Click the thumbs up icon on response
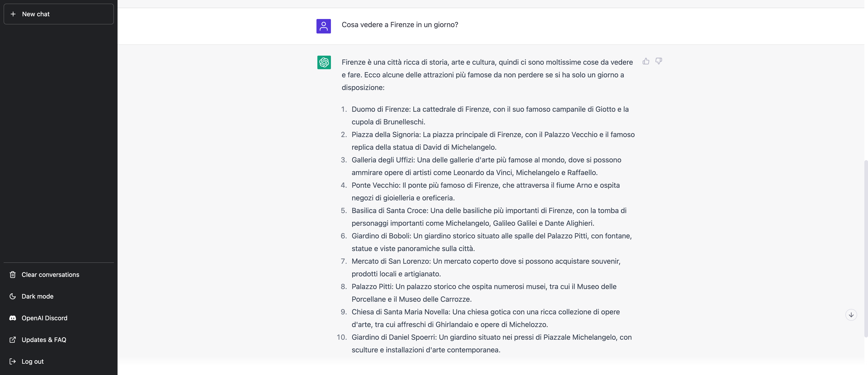Image resolution: width=868 pixels, height=375 pixels. click(x=646, y=61)
